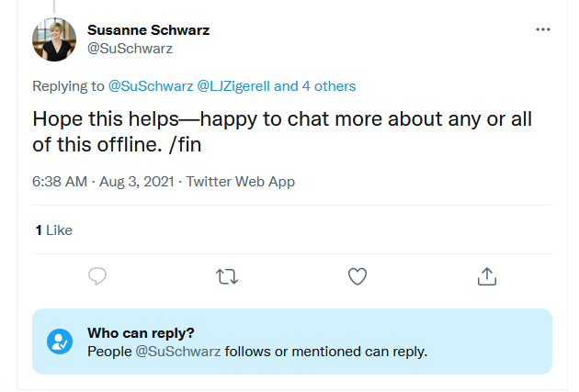View who liked via "1 Like"
The width and height of the screenshot is (579, 392).
click(x=53, y=230)
